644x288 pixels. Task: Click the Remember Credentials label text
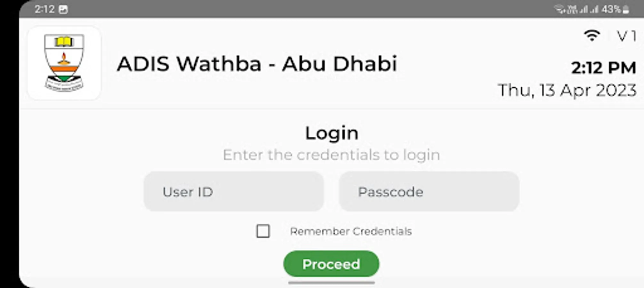(x=350, y=231)
